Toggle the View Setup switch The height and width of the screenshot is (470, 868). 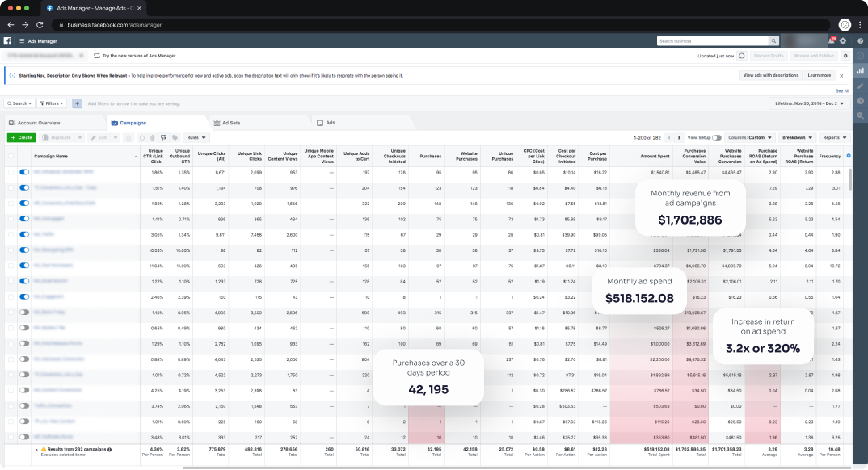[x=717, y=137]
